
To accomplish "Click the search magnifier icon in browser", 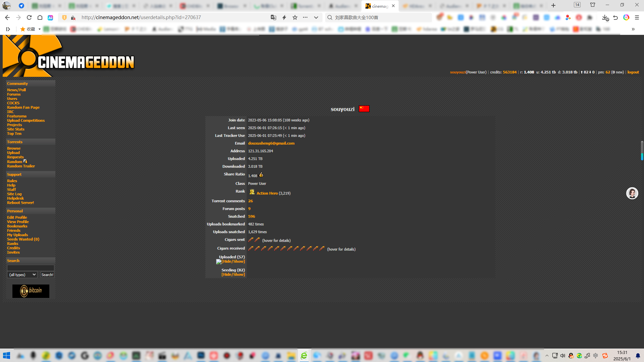I will click(330, 17).
